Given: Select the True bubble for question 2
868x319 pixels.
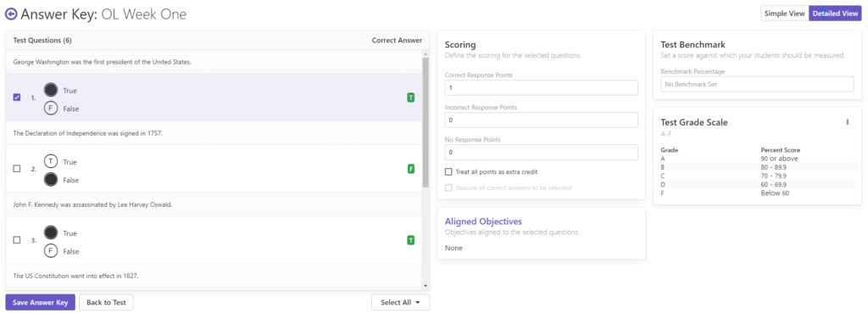Looking at the screenshot, I should click(x=51, y=162).
